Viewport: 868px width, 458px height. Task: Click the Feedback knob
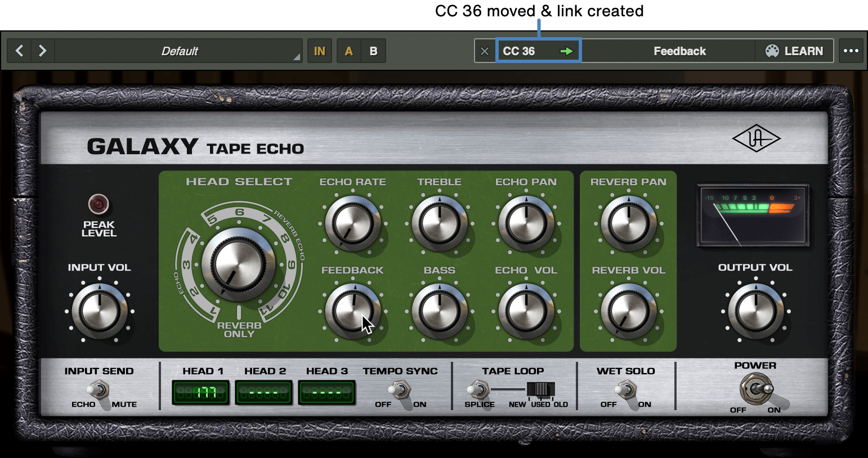353,311
